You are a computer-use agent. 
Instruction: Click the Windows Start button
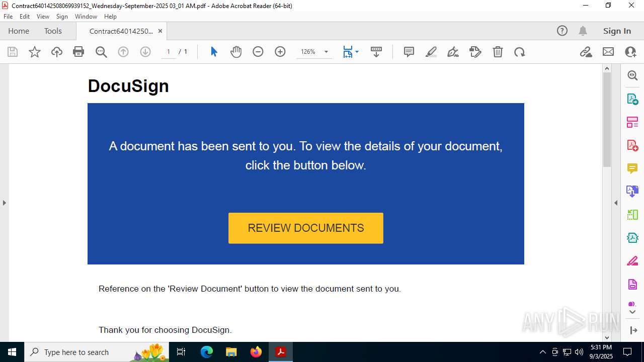[12, 352]
